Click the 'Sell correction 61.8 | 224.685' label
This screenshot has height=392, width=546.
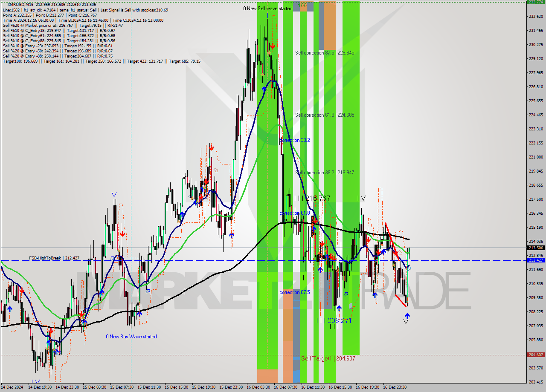[325, 115]
